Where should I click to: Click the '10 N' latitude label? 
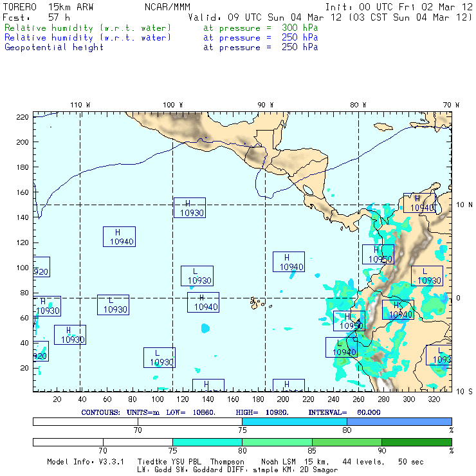464,205
